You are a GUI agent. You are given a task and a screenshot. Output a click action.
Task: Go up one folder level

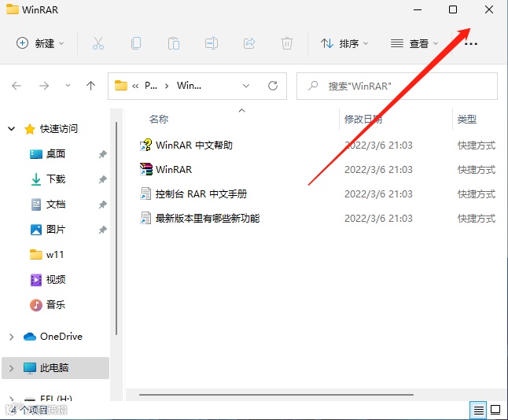90,86
